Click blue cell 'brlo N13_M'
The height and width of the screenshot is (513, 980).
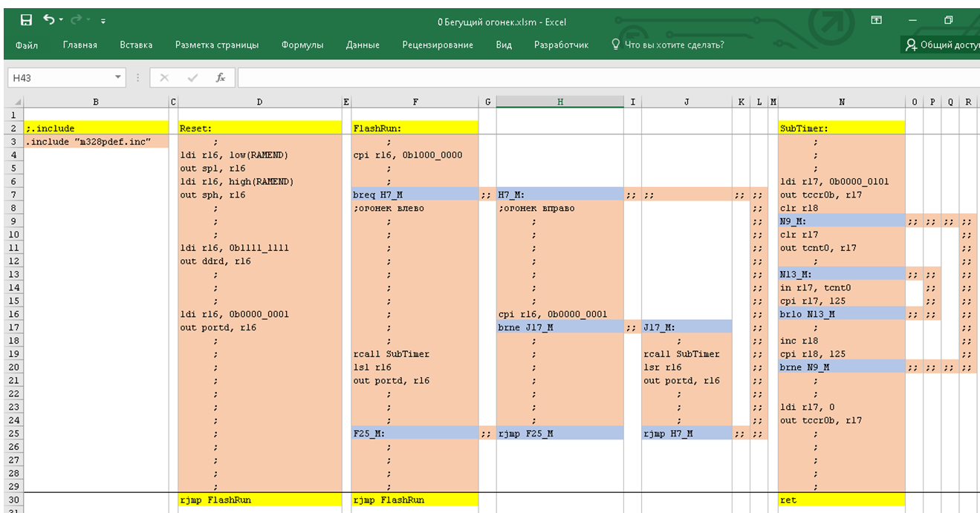click(x=842, y=314)
